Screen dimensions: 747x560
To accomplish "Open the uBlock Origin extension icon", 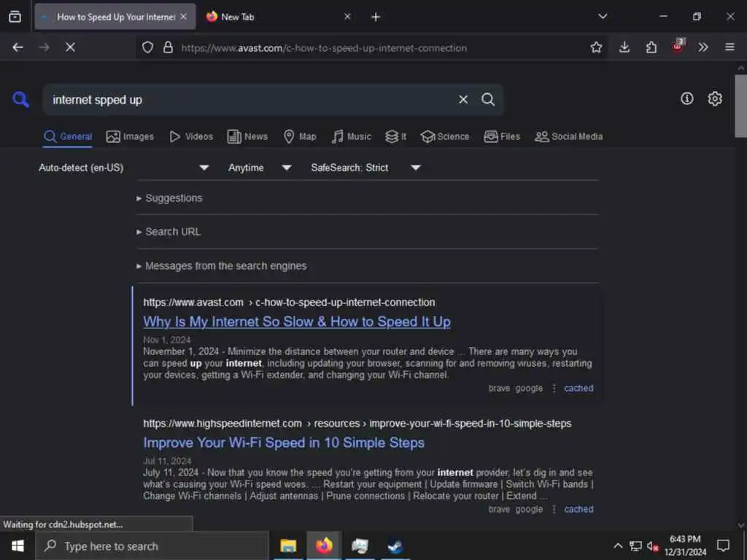I will pos(678,46).
